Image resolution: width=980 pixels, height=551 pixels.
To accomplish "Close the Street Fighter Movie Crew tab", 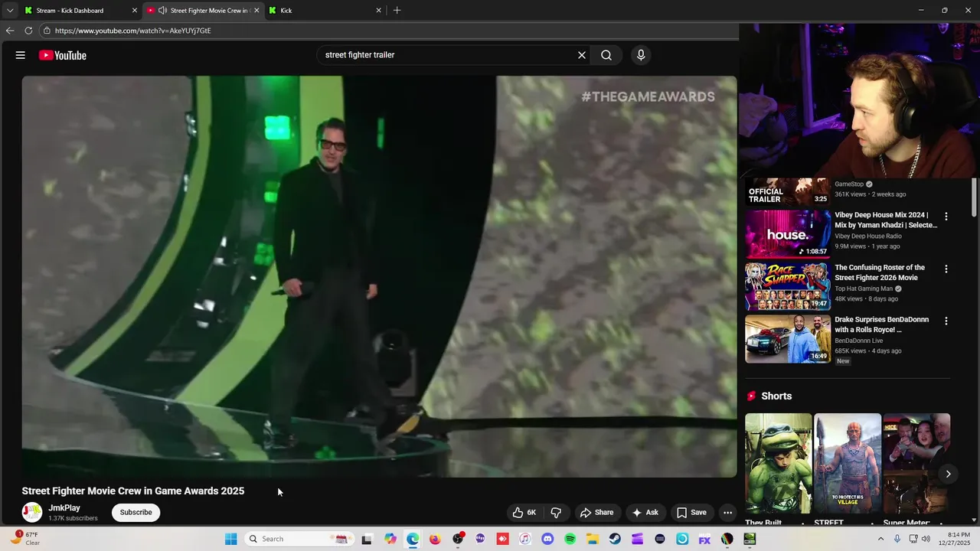I will coord(256,11).
